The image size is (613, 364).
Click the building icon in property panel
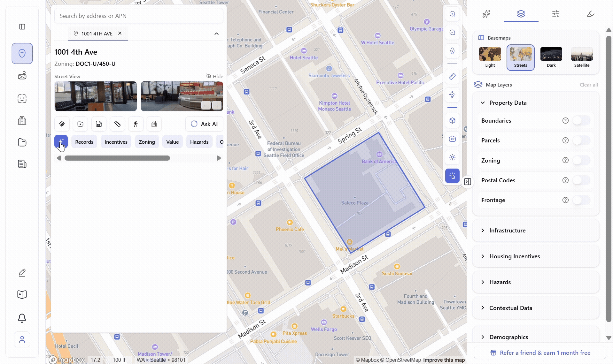pyautogui.click(x=154, y=124)
